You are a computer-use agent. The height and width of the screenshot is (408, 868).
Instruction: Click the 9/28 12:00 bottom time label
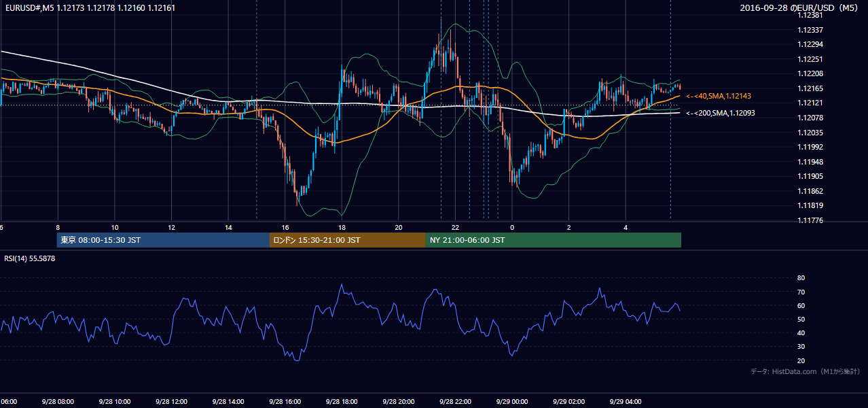pyautogui.click(x=170, y=402)
